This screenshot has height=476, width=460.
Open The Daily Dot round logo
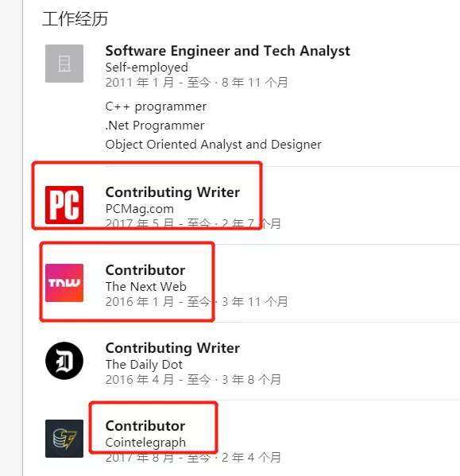pos(64,361)
